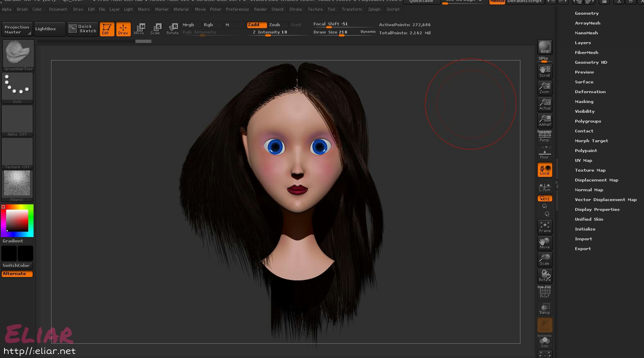
Task: Click the QuickSave button
Action: tap(421, 2)
